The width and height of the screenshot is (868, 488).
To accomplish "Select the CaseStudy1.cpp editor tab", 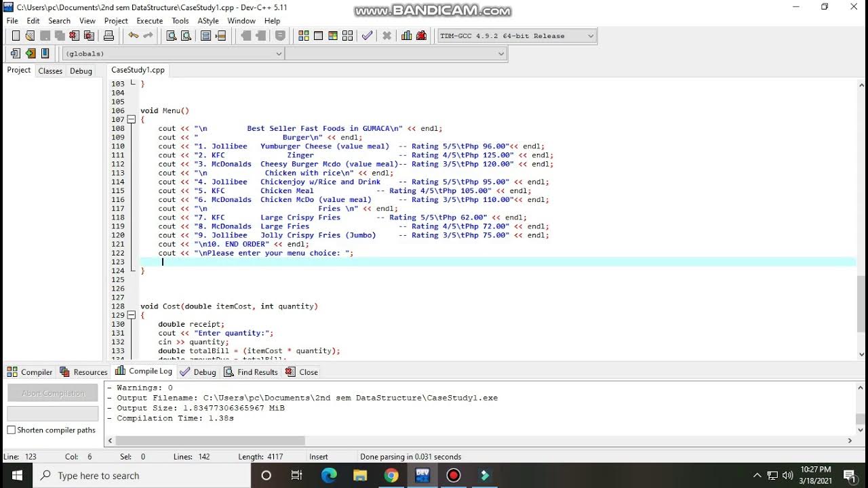I will pyautogui.click(x=138, y=70).
